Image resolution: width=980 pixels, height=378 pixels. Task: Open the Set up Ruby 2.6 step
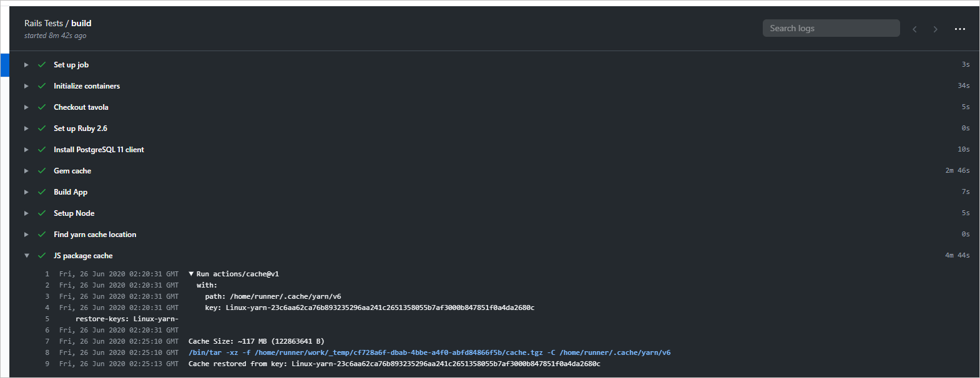pos(81,128)
